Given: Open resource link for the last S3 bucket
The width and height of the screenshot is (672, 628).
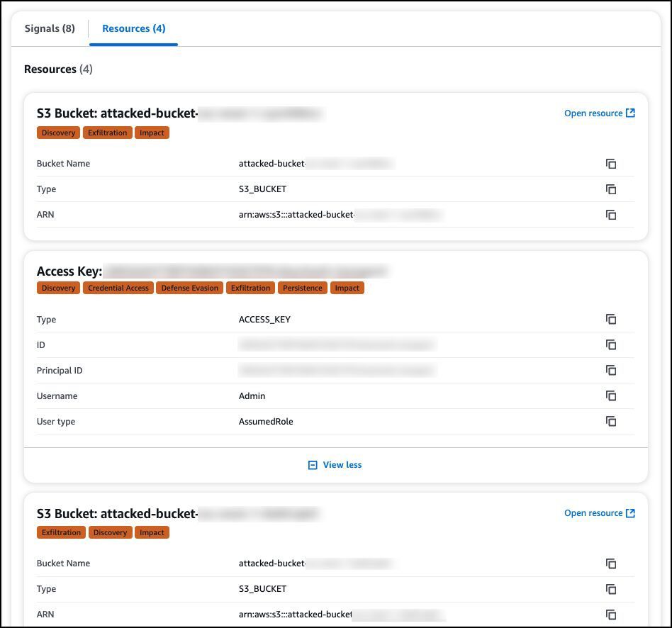Looking at the screenshot, I should click(x=600, y=513).
